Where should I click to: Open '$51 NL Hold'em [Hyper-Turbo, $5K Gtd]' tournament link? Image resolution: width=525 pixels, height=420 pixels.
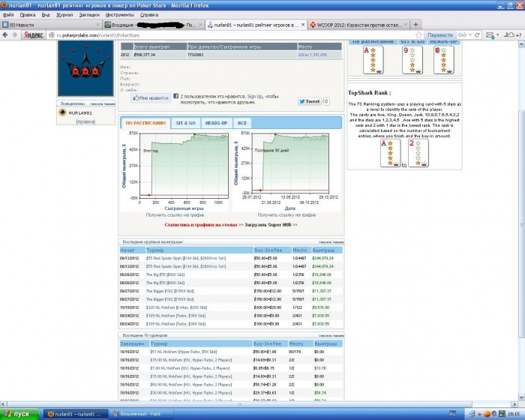coord(184,352)
